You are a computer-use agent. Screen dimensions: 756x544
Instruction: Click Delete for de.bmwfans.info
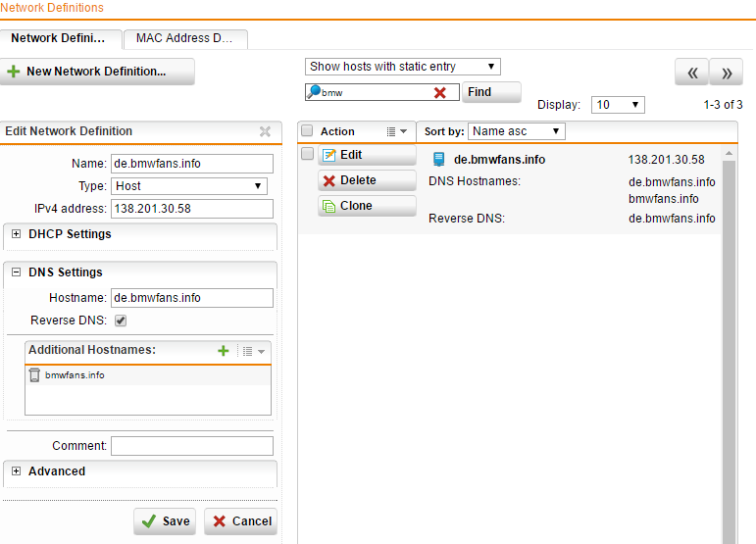(x=367, y=180)
